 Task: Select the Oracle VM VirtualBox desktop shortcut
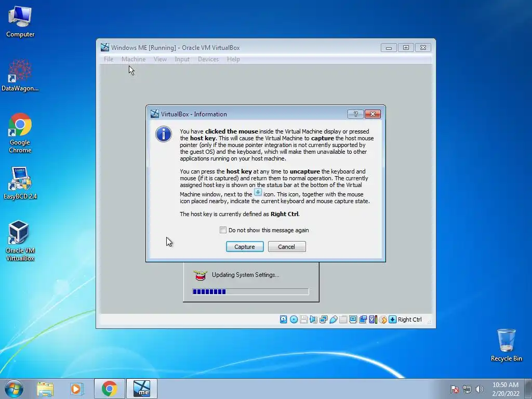20,241
